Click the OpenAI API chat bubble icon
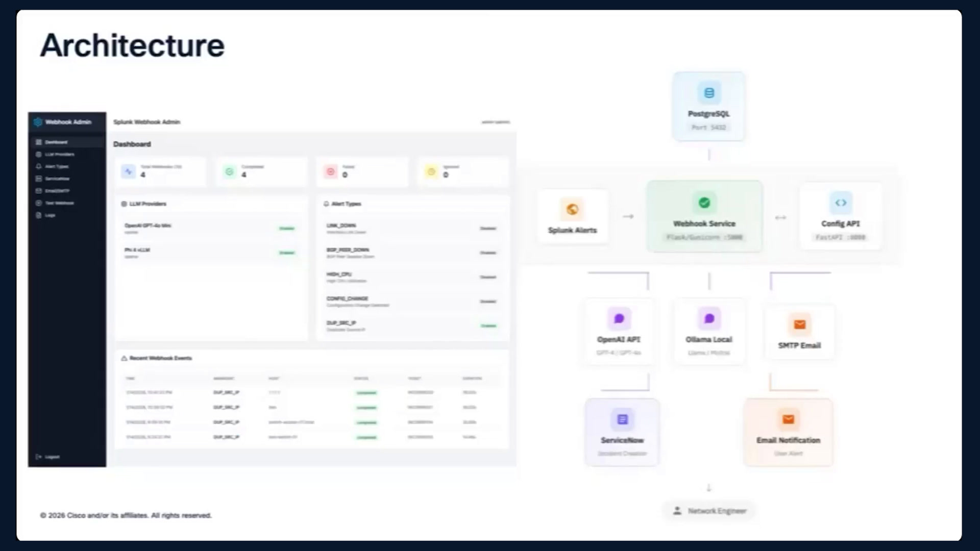 [x=619, y=319]
